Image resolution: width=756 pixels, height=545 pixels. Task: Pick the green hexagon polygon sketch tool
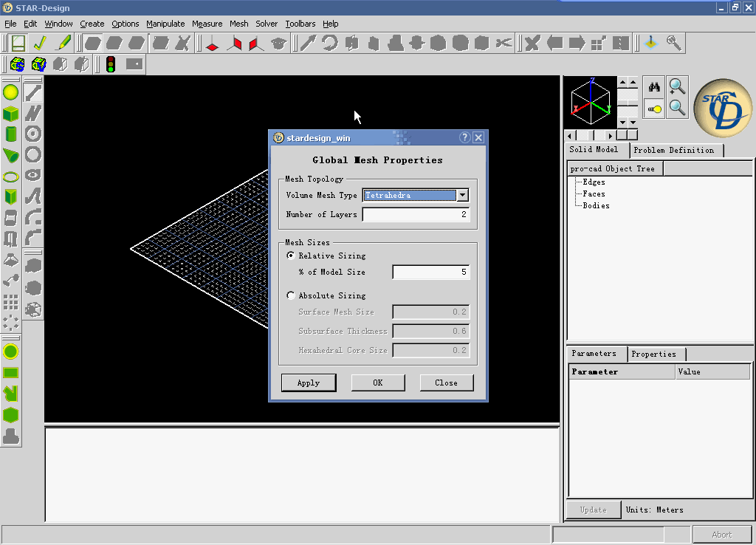coord(10,415)
